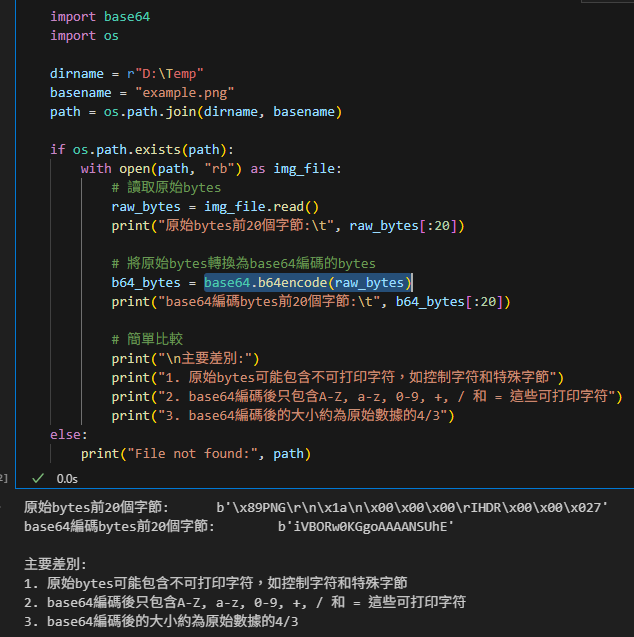Image resolution: width=634 pixels, height=637 pixels.
Task: Click the print("File not found:", path) line
Action: pyautogui.click(x=196, y=453)
